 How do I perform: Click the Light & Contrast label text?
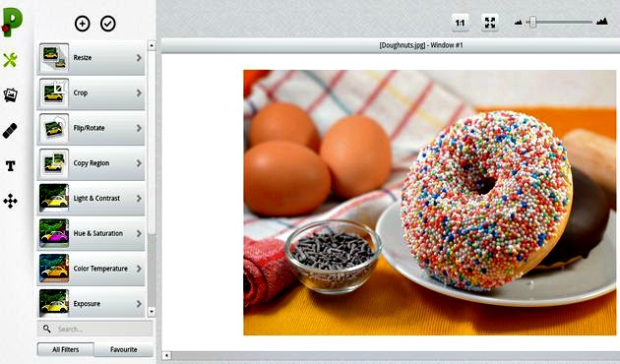click(96, 199)
